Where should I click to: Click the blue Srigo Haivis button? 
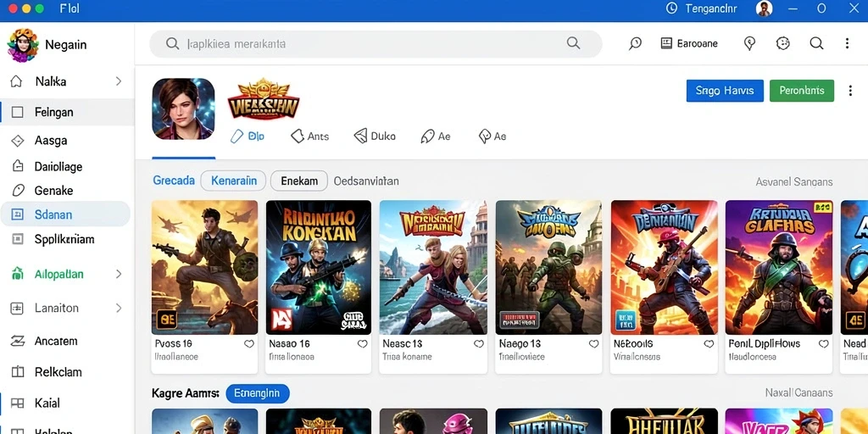(x=725, y=91)
